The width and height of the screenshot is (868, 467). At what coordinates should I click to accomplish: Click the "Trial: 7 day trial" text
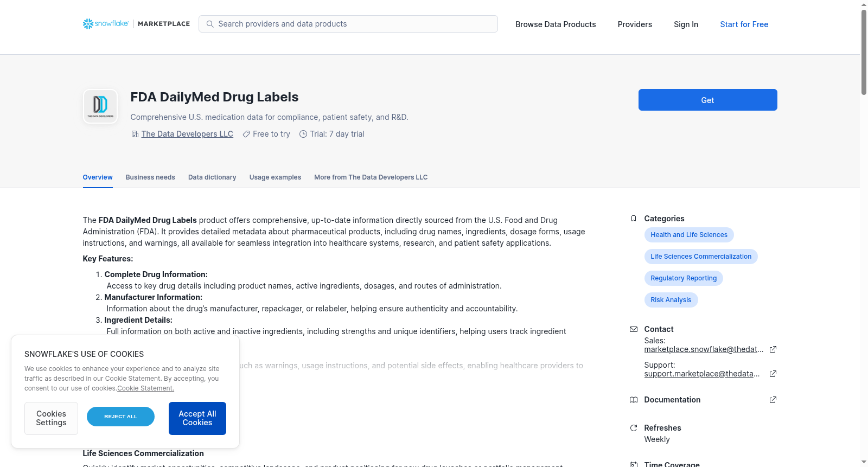337,134
